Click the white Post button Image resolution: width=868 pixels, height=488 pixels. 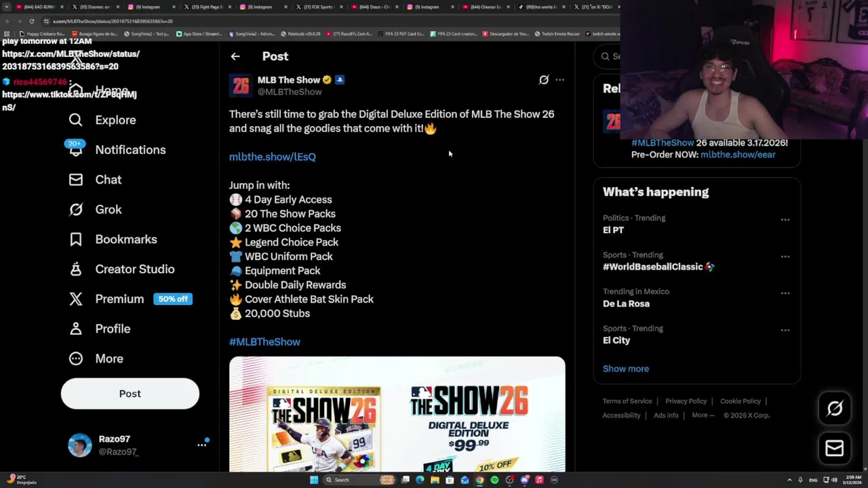pyautogui.click(x=130, y=394)
